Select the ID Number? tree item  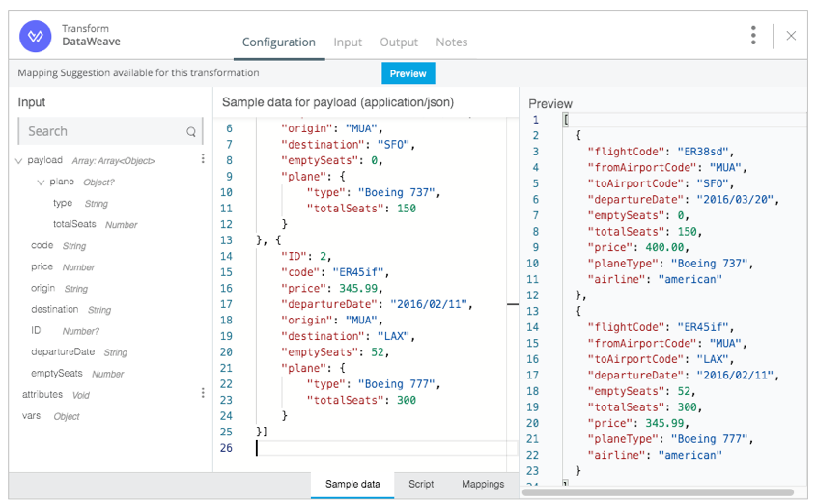(65, 331)
